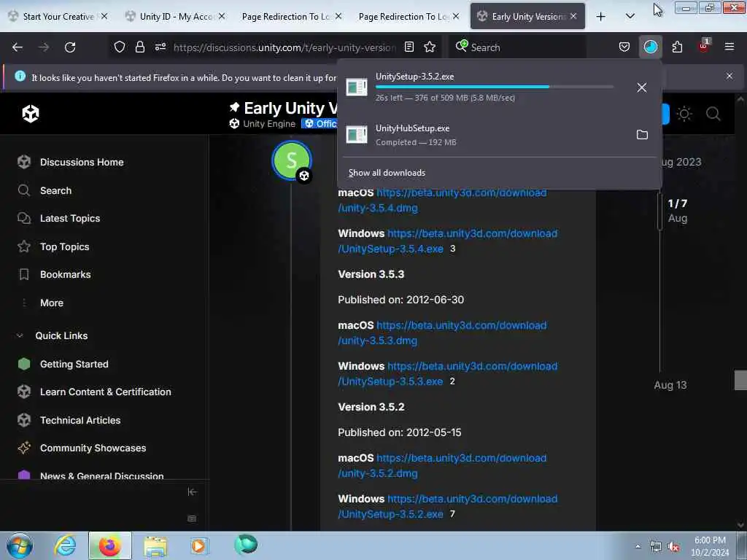Switch to first Page Redirection tab
Image resolution: width=747 pixels, height=560 pixels.
(x=286, y=17)
